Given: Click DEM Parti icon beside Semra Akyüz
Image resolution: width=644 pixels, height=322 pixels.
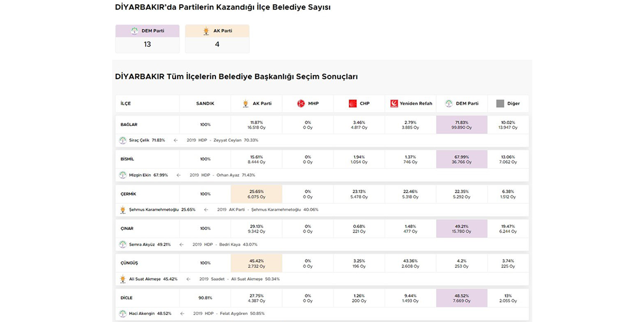Looking at the screenshot, I should [123, 245].
